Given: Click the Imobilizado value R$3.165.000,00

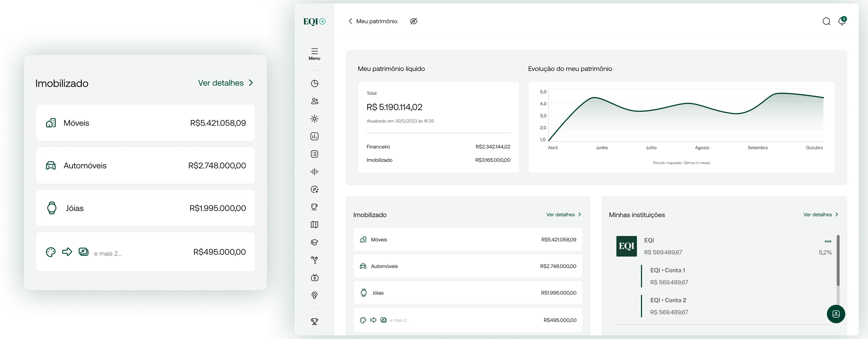Looking at the screenshot, I should coord(493,160).
